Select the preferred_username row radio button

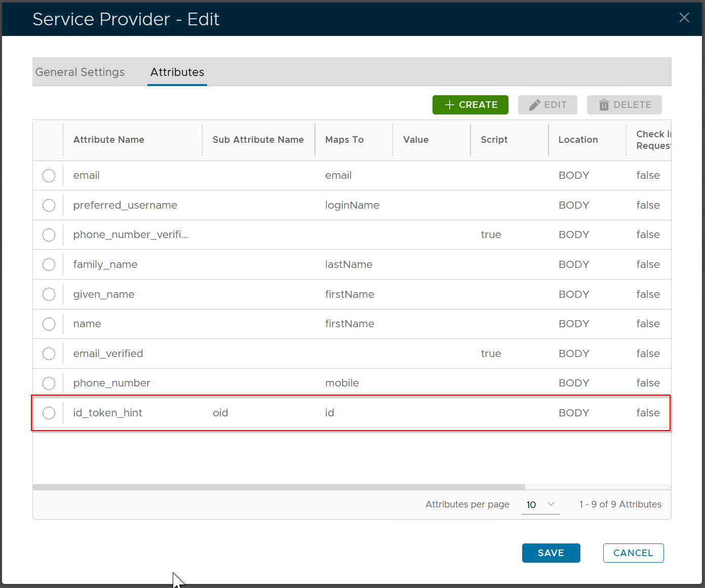click(x=49, y=205)
